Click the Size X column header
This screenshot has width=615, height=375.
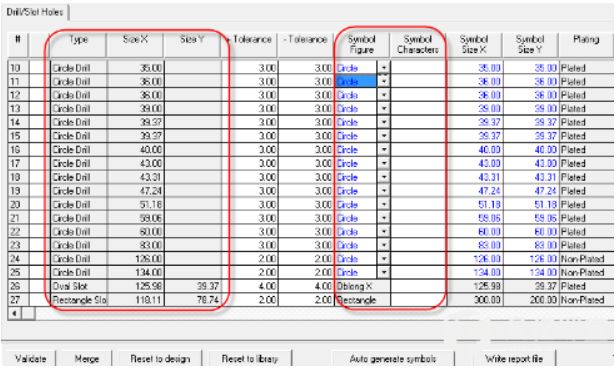click(135, 44)
